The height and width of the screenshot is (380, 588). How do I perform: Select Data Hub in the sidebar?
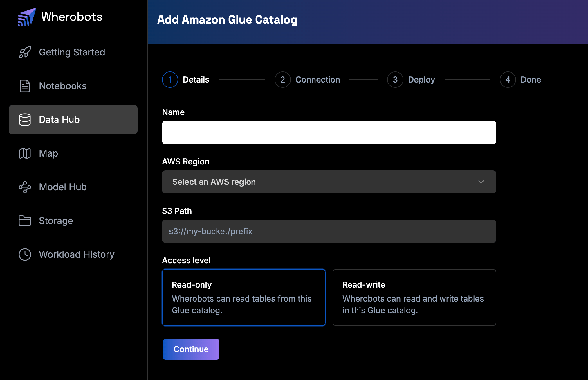[x=73, y=120]
